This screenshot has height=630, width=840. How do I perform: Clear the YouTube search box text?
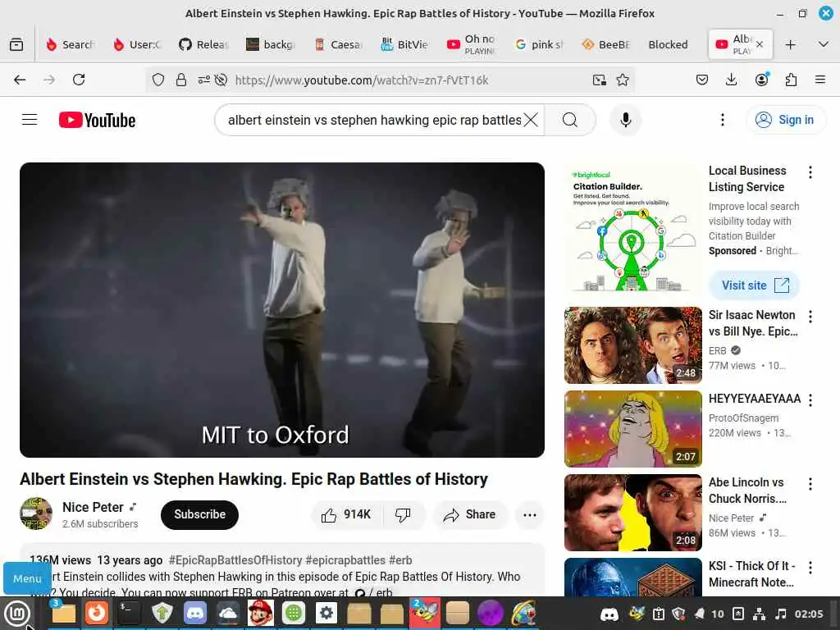pos(531,120)
